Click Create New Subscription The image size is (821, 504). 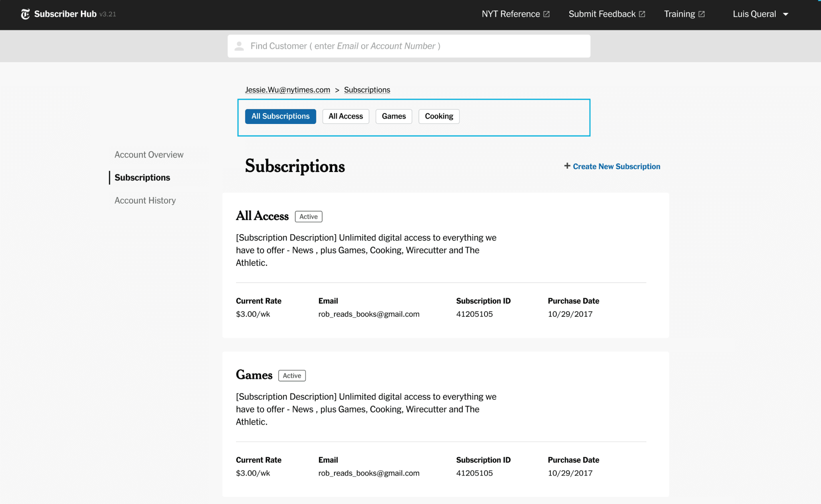(612, 166)
